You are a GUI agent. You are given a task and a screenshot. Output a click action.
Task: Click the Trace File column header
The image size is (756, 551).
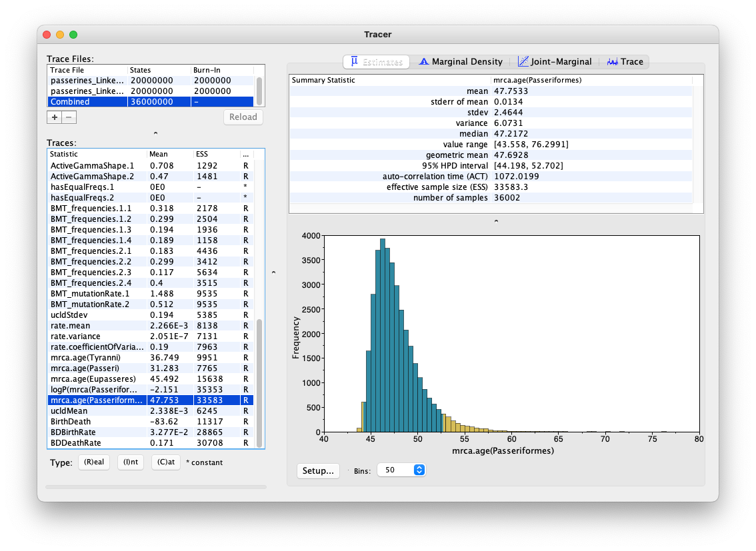click(x=87, y=71)
